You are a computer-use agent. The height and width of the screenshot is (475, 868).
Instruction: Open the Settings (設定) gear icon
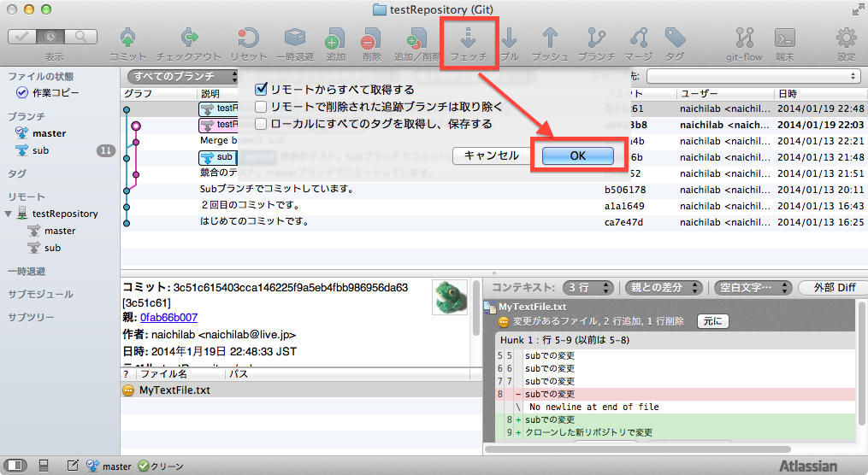click(846, 38)
